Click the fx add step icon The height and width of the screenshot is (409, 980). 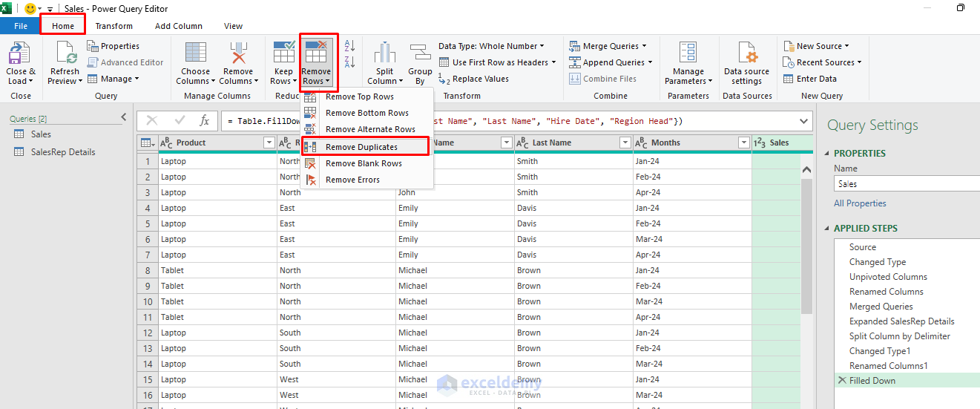pos(205,121)
